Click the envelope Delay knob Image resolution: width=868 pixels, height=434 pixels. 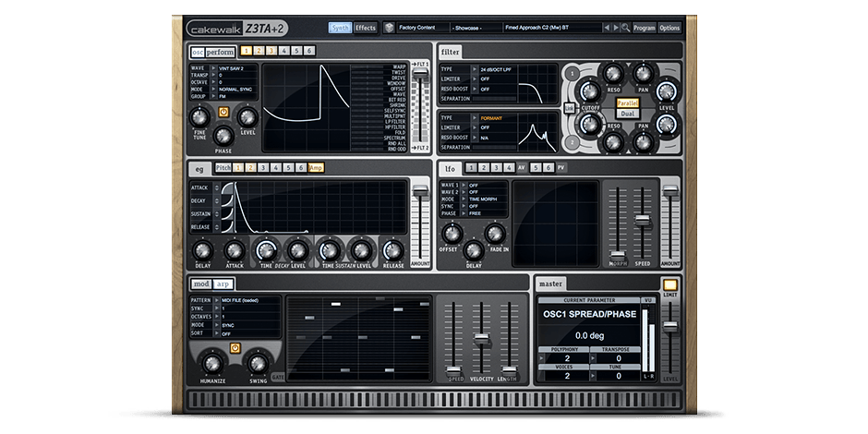pos(202,251)
